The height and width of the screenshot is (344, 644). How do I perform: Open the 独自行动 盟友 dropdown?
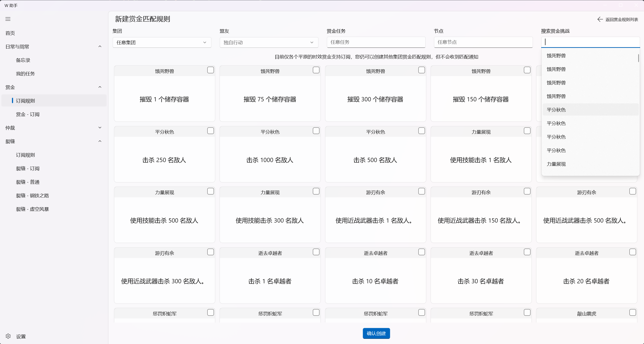(x=269, y=42)
